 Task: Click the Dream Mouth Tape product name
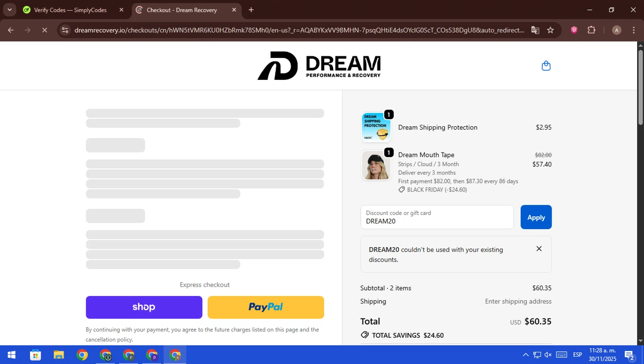pyautogui.click(x=426, y=155)
